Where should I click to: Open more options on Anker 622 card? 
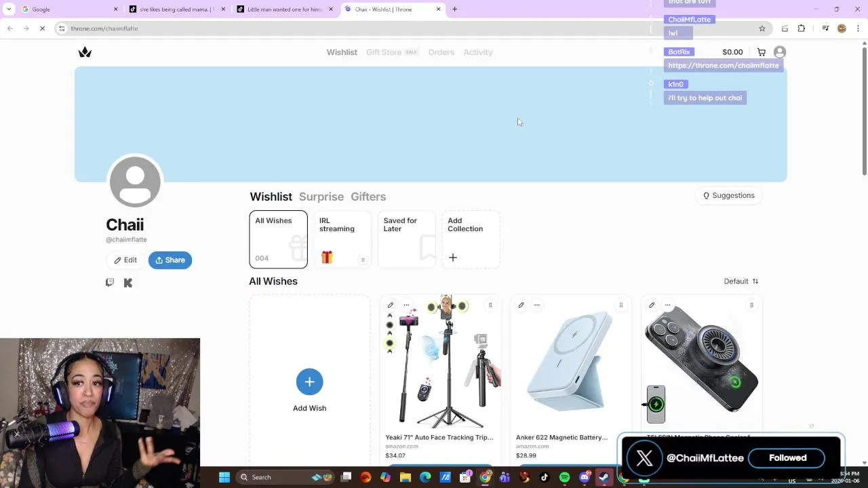coord(536,305)
